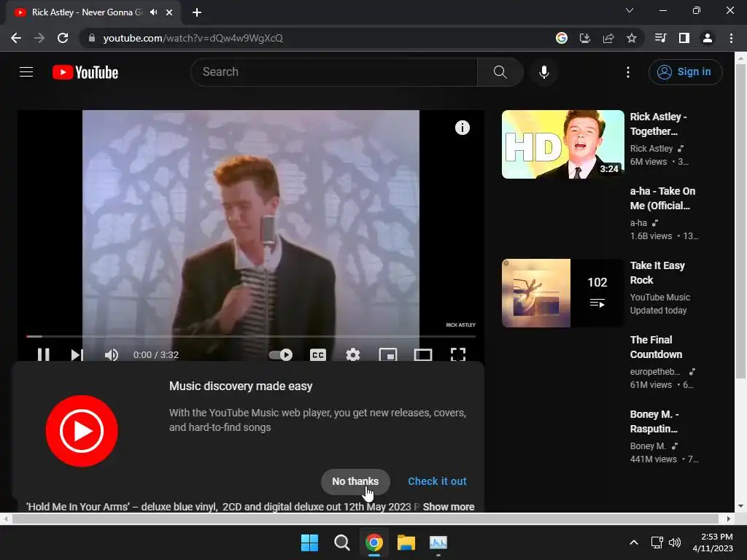Expand description with Show more
Viewport: 747px width, 560px height.
tap(449, 507)
